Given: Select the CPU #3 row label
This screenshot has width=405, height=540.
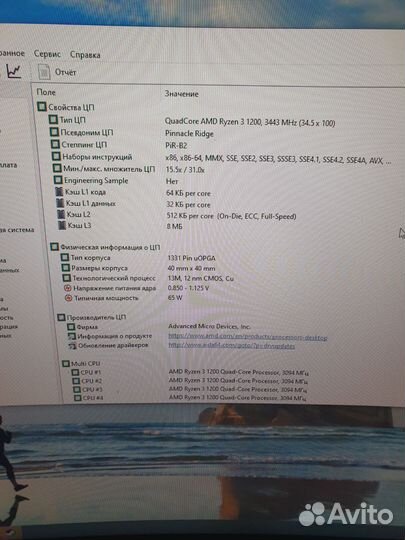Looking at the screenshot, I should coord(92,390).
